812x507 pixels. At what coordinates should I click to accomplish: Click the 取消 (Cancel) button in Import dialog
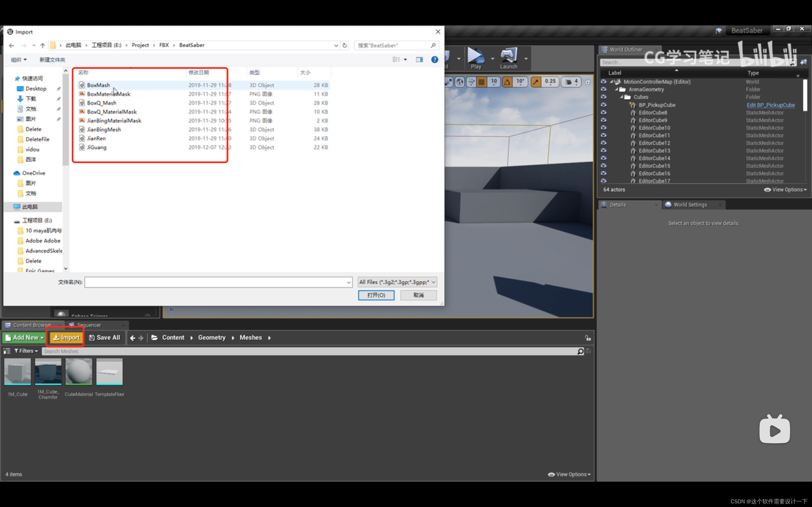tap(419, 295)
